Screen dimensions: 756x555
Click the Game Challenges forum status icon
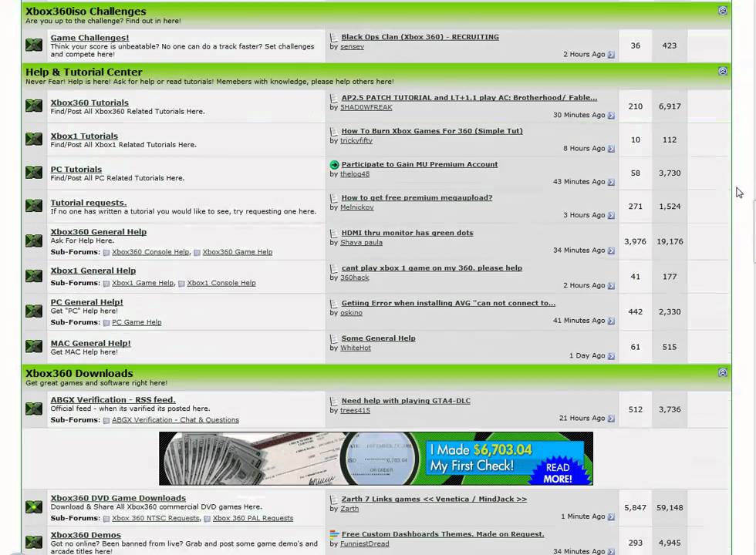click(x=34, y=45)
